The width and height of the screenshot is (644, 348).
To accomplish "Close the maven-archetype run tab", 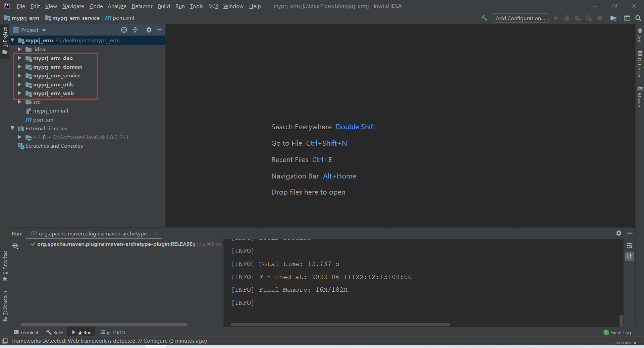I will pos(156,234).
